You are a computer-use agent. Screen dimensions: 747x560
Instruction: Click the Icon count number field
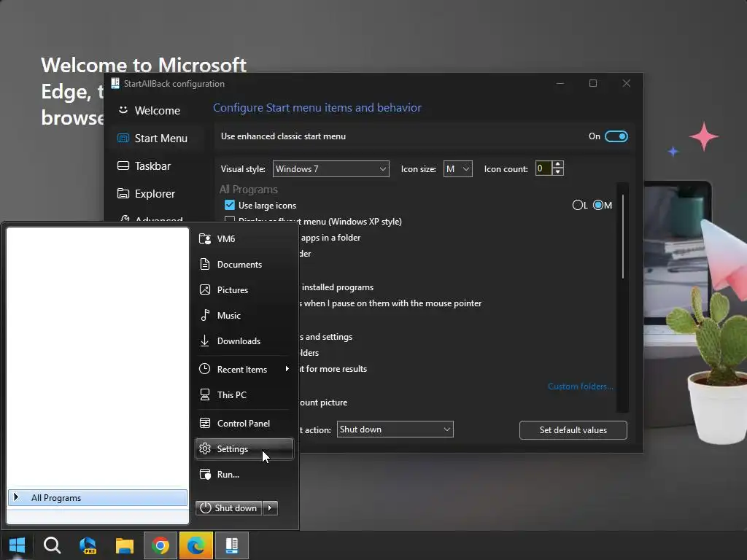(x=543, y=168)
